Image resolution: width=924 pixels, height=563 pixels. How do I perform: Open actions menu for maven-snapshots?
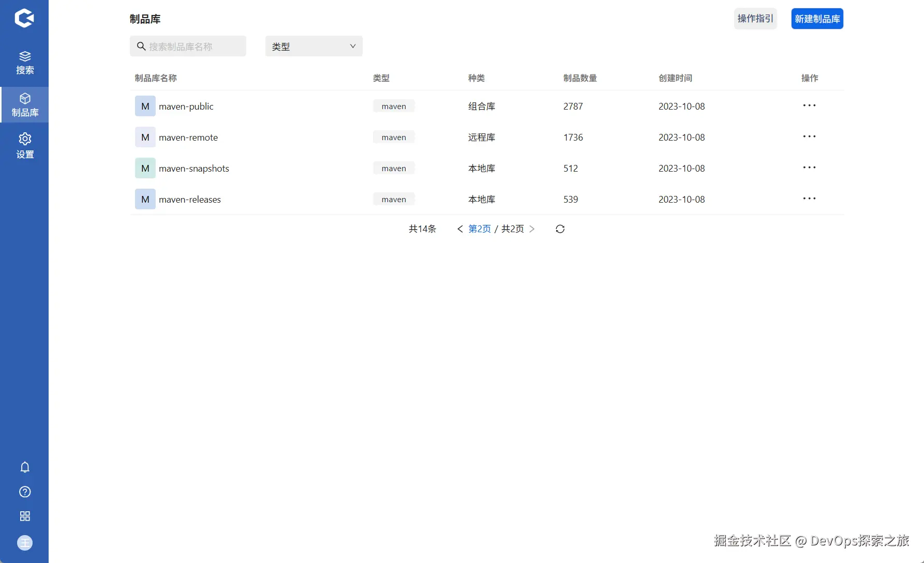click(809, 168)
